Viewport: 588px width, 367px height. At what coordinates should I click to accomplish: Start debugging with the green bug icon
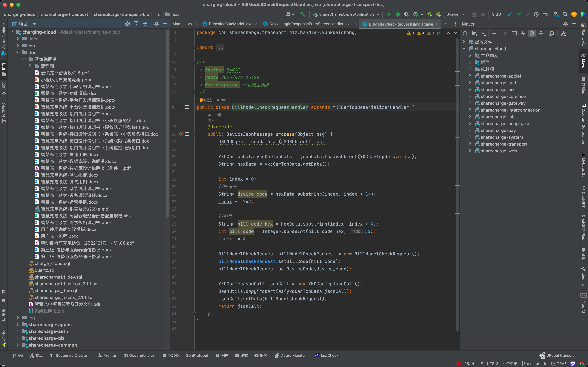click(398, 14)
